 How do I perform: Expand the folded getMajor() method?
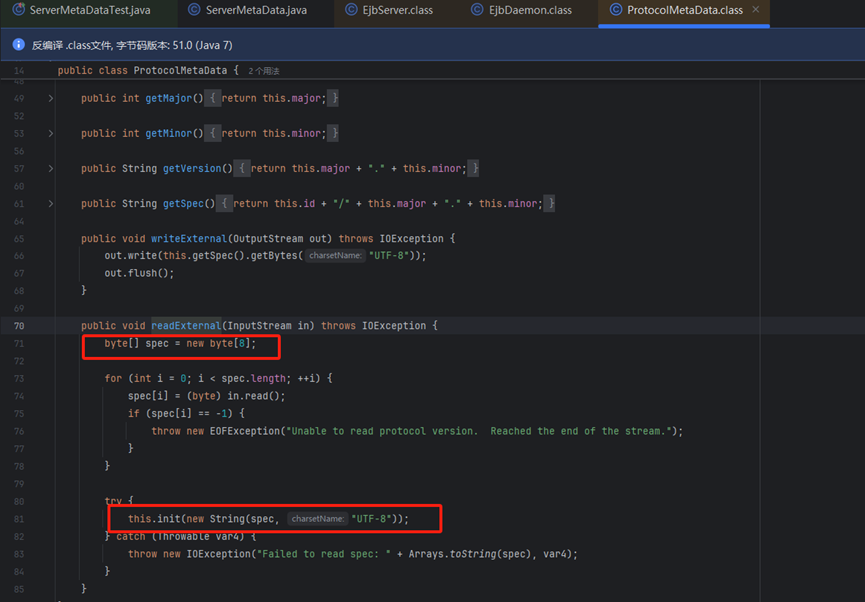tap(51, 98)
